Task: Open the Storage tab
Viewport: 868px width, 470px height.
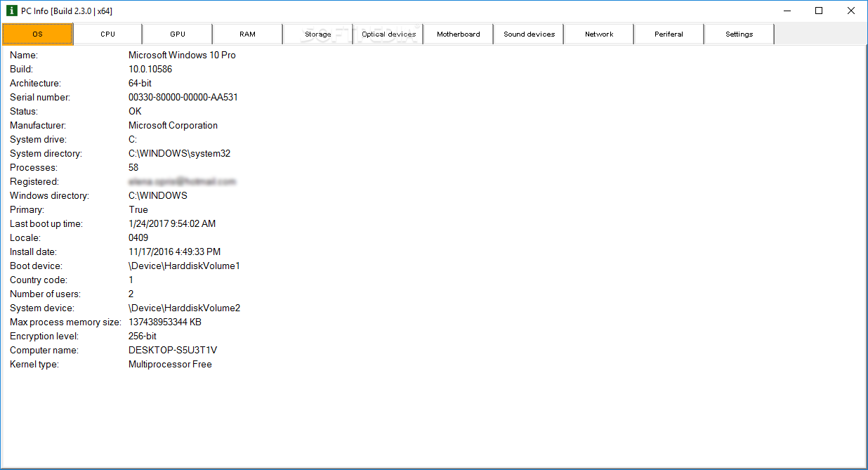Action: [x=318, y=34]
